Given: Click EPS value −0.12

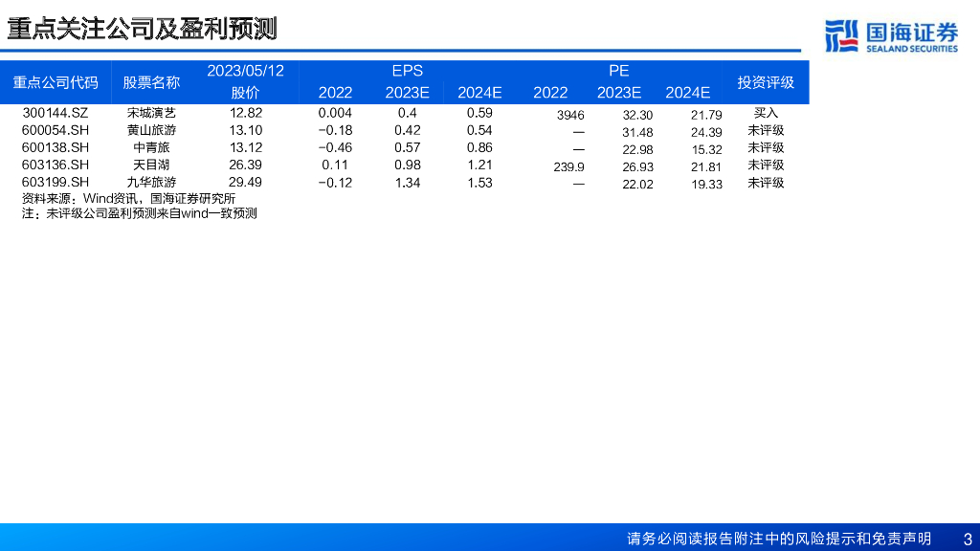Looking at the screenshot, I should coord(335,183).
